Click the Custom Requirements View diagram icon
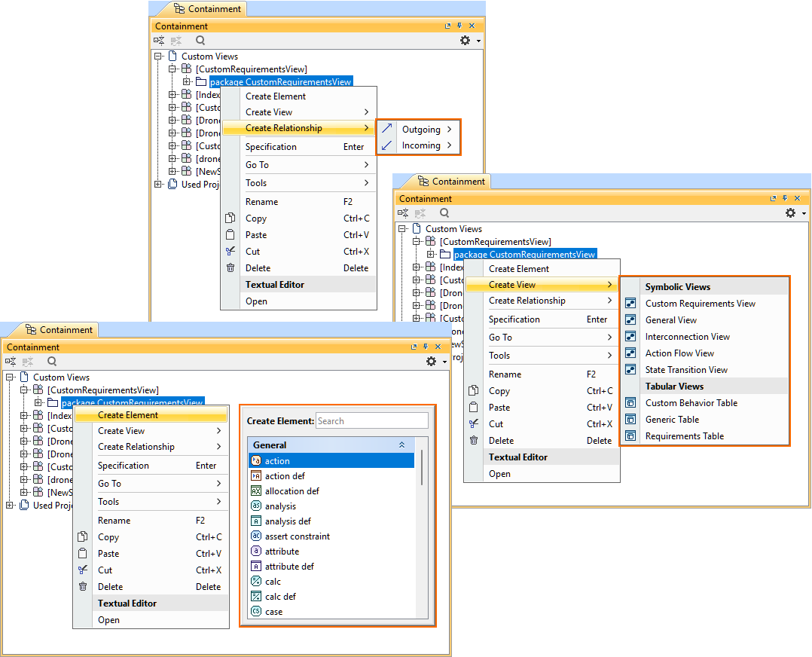 (x=630, y=304)
